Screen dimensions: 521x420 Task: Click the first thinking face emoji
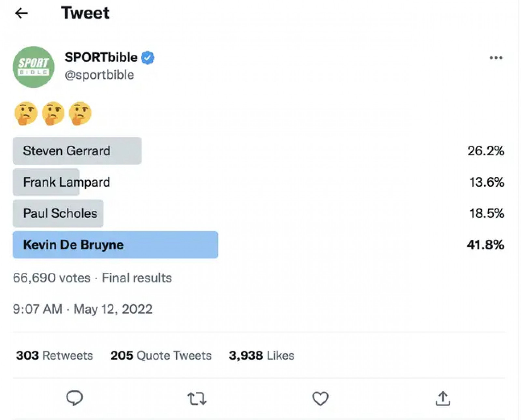(26, 113)
